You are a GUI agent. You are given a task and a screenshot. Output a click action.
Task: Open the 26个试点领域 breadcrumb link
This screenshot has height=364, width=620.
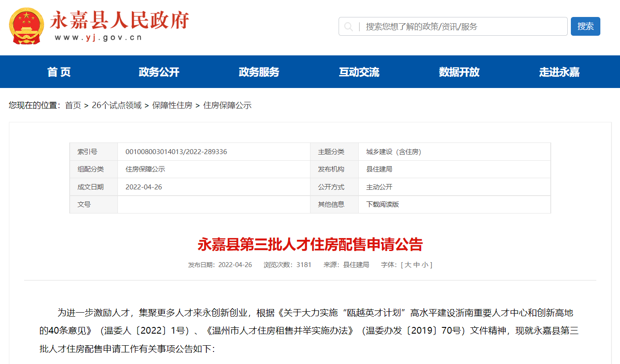(117, 105)
